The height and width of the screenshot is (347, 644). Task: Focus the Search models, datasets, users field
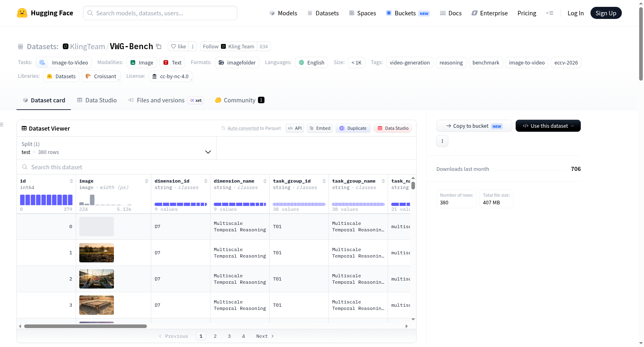(160, 13)
